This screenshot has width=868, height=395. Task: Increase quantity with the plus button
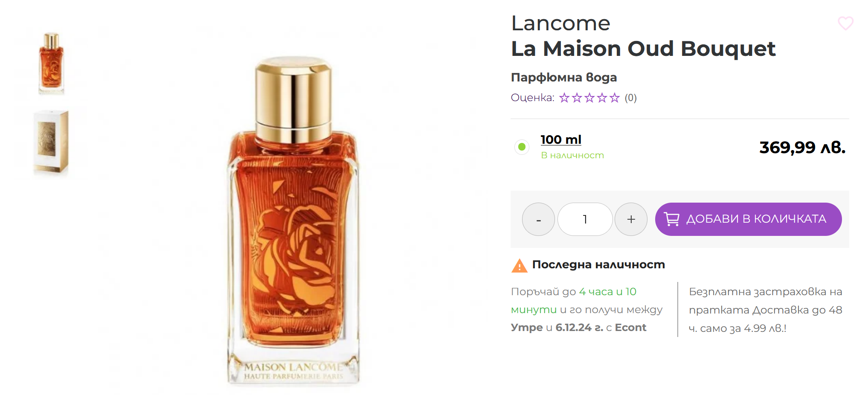pos(631,219)
